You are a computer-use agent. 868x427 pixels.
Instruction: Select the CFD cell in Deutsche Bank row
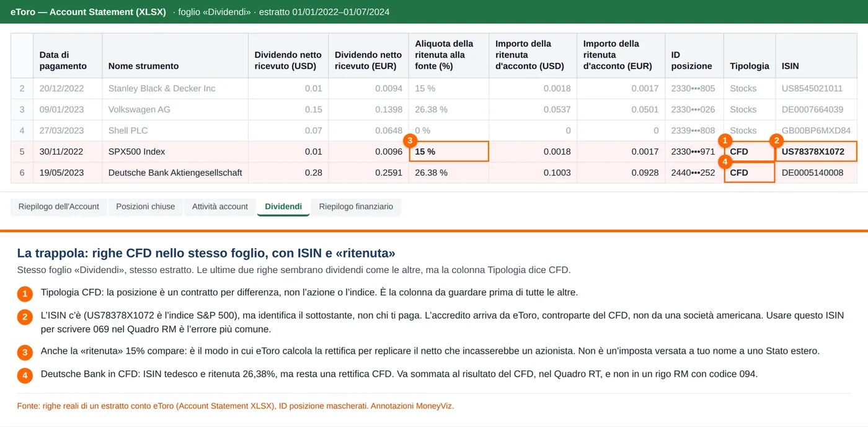point(750,173)
